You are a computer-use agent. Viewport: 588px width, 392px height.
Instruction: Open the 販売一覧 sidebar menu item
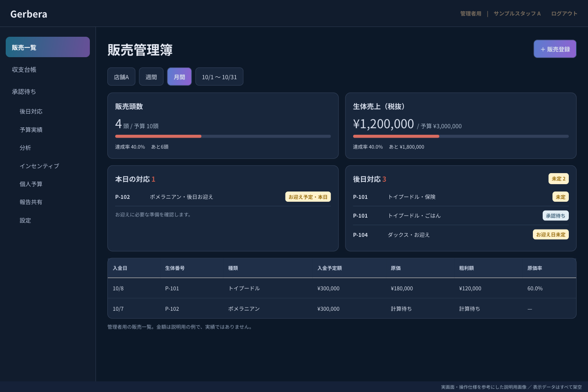[48, 47]
